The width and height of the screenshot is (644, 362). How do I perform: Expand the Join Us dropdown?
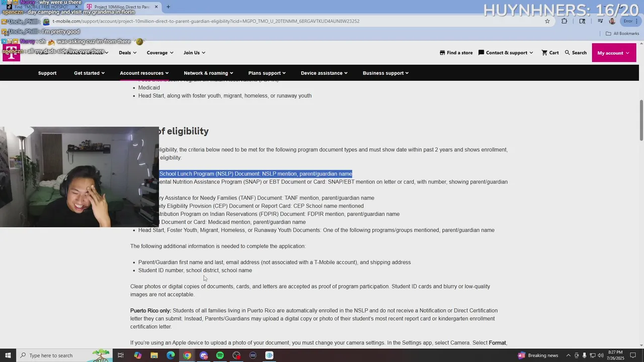coord(194,53)
